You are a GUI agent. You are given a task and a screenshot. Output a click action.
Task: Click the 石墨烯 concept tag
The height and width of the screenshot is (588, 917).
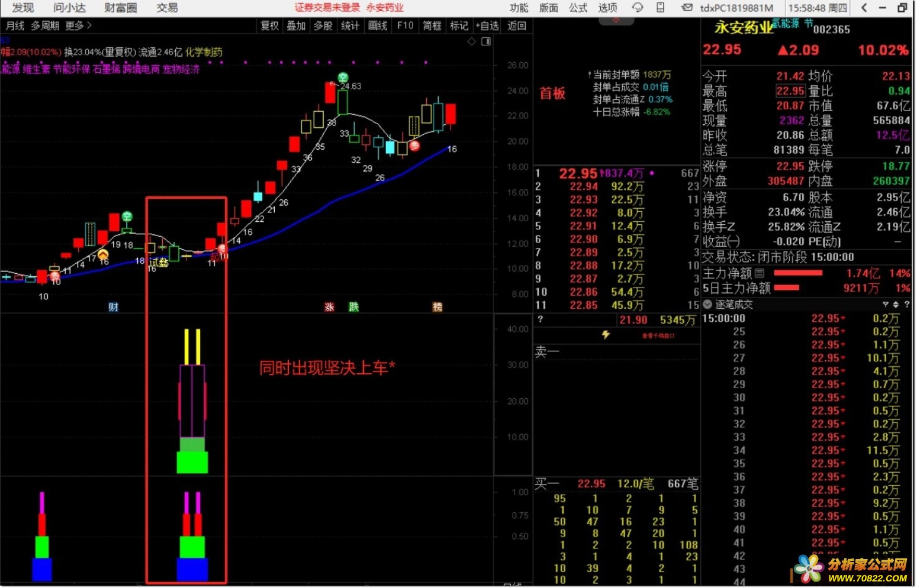coord(107,69)
